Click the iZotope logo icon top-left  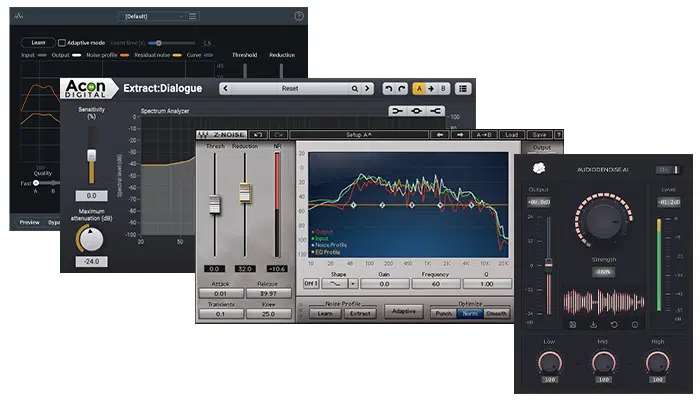(18, 16)
